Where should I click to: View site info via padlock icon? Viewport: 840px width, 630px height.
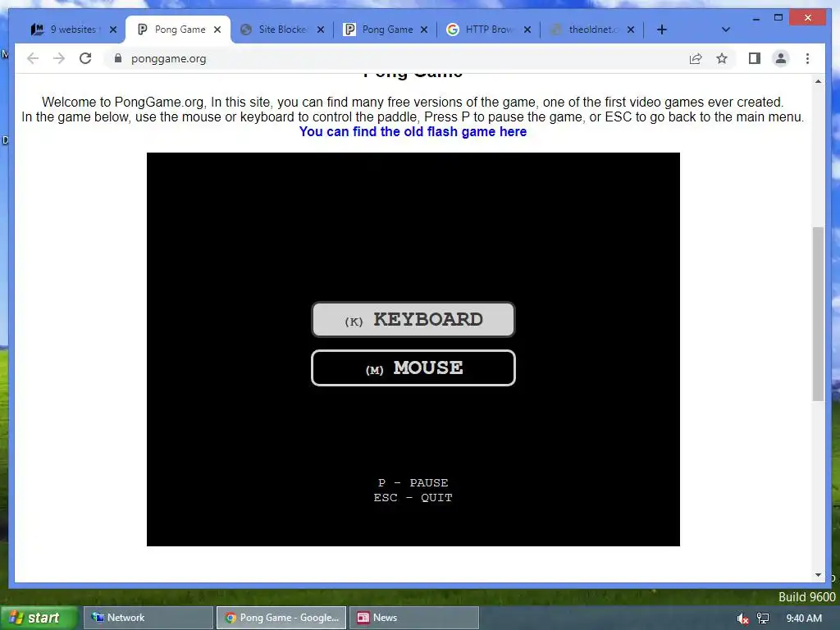(118, 58)
